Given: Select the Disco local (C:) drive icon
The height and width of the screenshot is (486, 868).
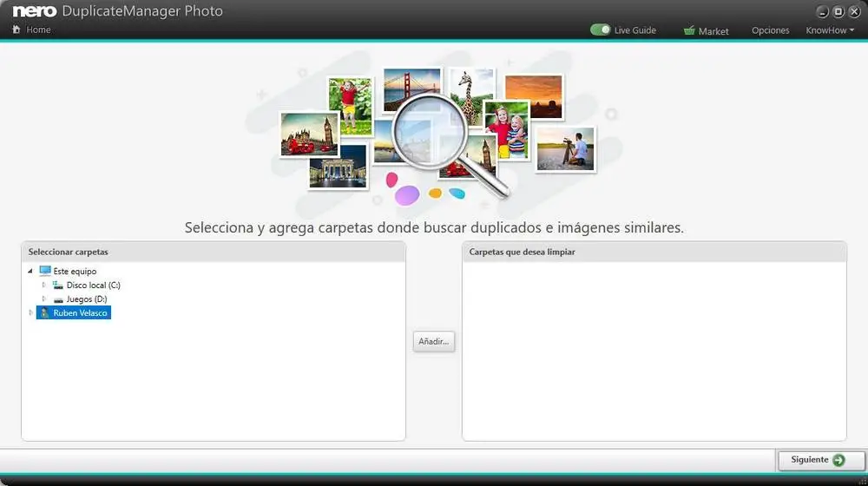Looking at the screenshot, I should [x=57, y=285].
